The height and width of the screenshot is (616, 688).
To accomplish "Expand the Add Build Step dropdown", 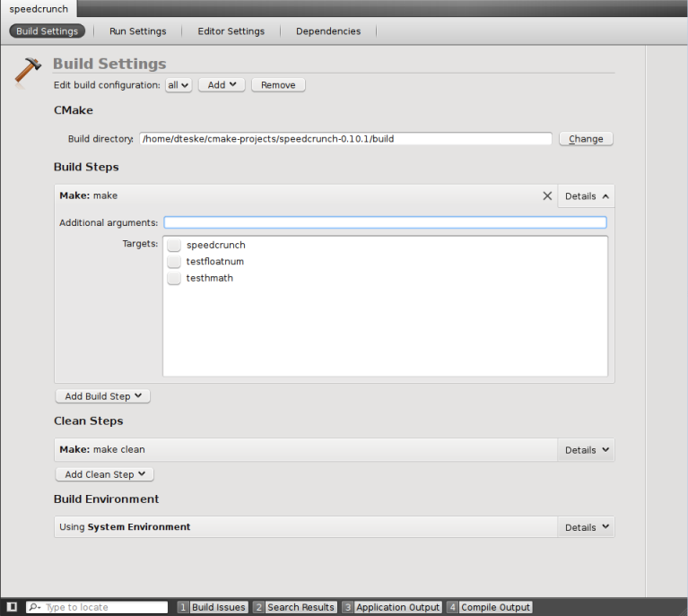I will [x=102, y=396].
